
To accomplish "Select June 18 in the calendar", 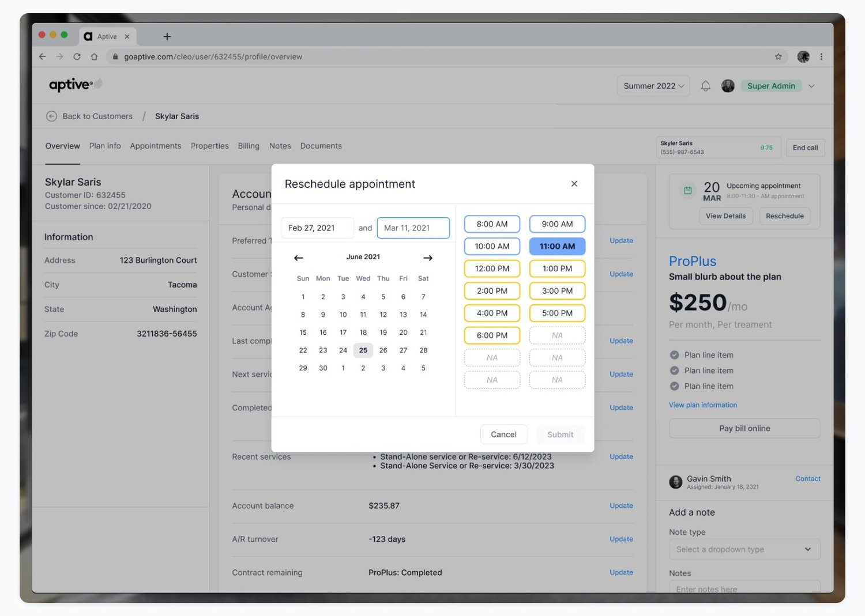I will click(x=363, y=332).
